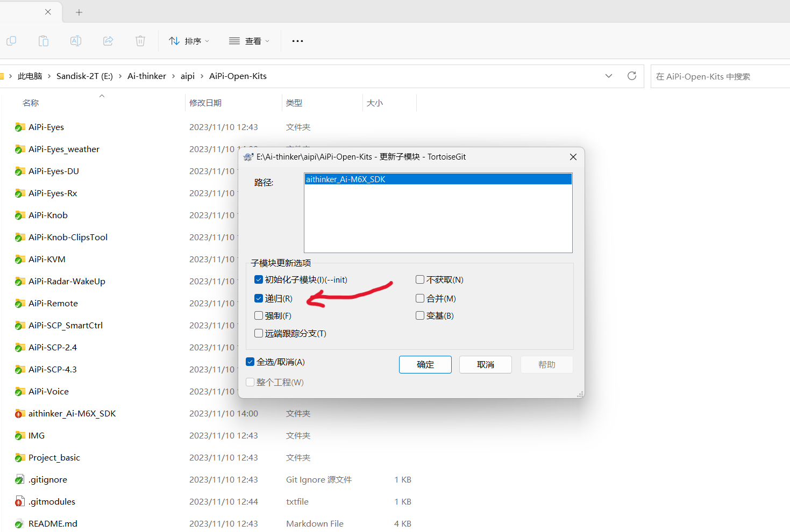Screen dimensions: 790x532
Task: Enable the 远端跟踪分支(T) checkbox
Action: pos(259,333)
